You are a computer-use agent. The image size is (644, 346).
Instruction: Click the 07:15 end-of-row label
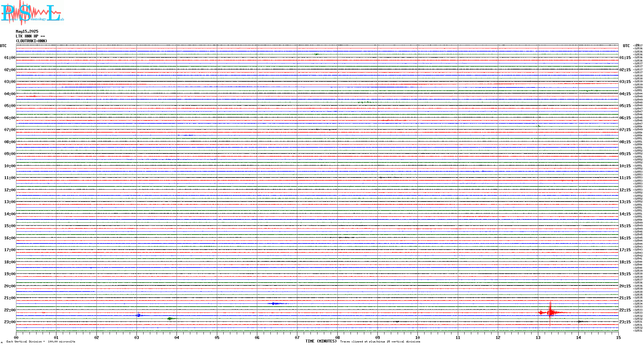(x=625, y=130)
